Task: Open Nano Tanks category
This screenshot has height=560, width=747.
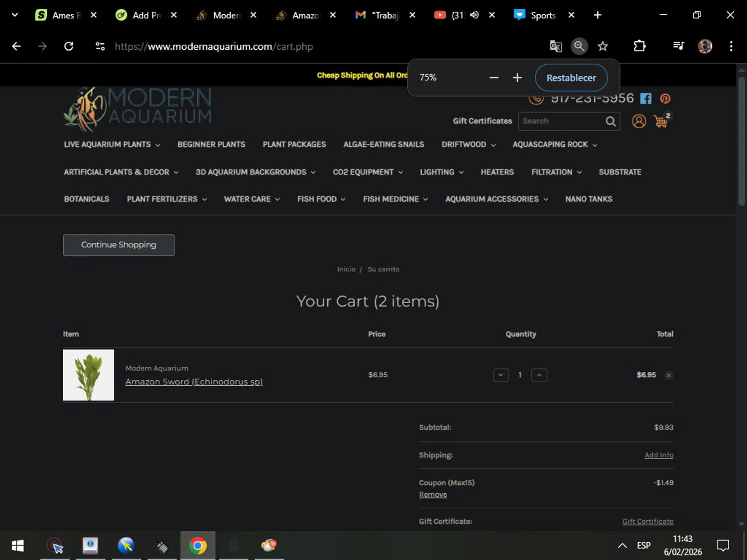Action: pos(589,199)
